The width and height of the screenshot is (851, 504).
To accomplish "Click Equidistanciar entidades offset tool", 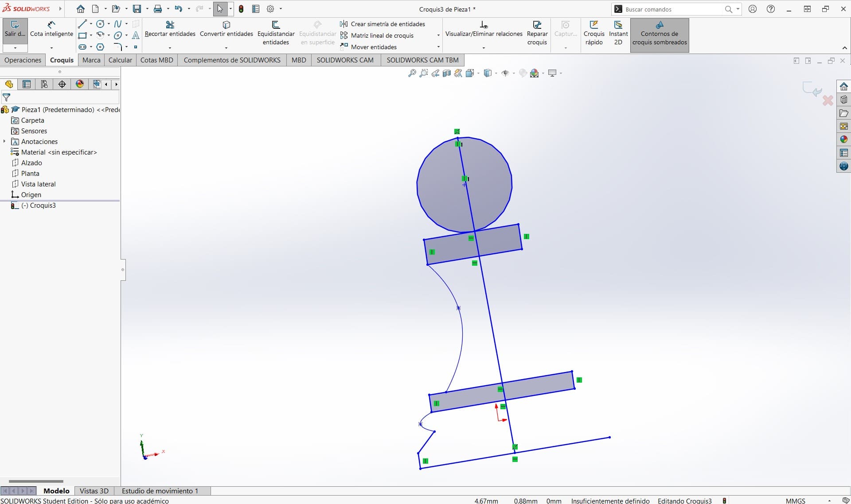I will point(276,33).
